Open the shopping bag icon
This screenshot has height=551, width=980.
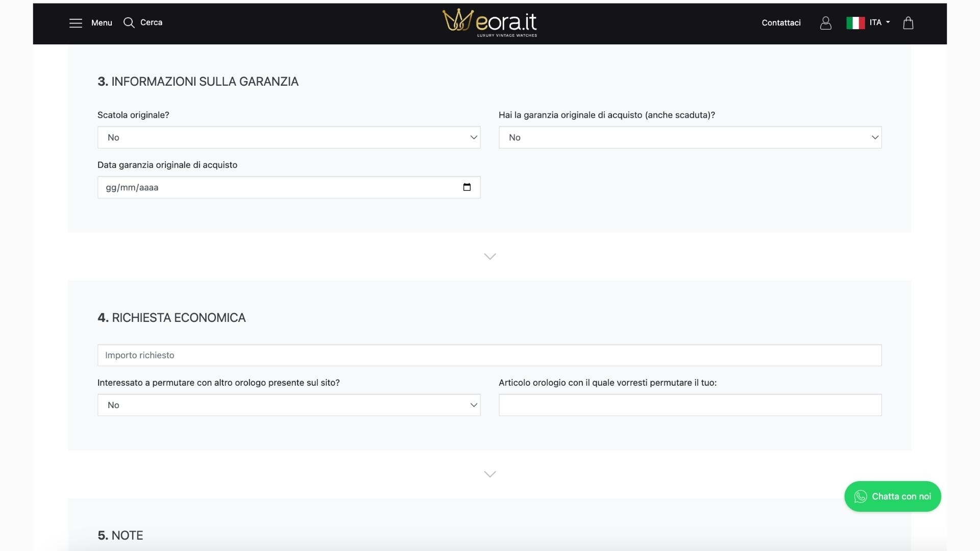click(908, 23)
